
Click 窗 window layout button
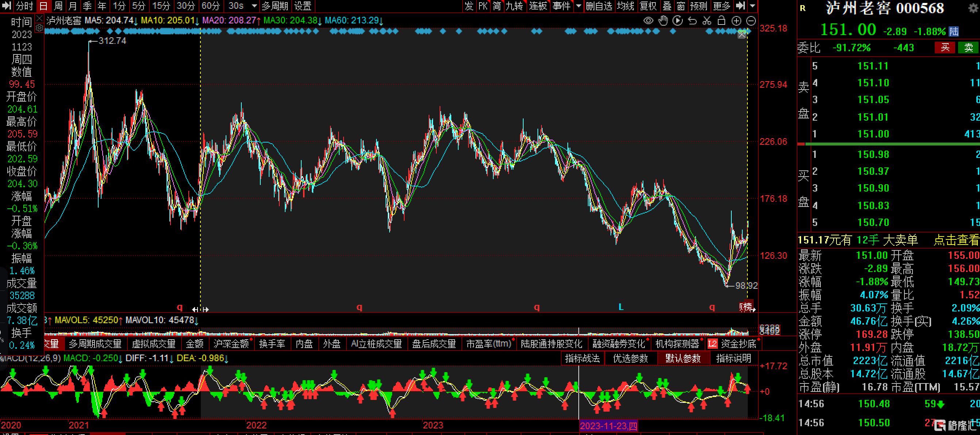tap(681, 6)
